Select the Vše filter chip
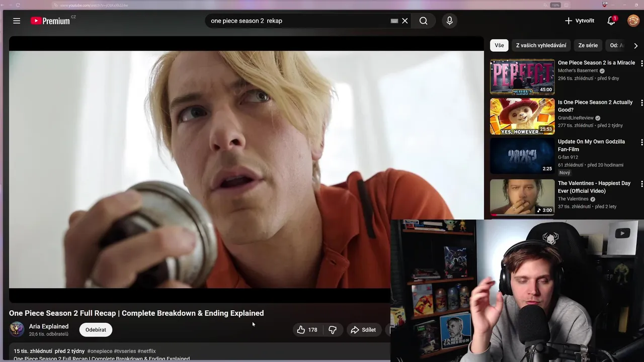 click(x=499, y=45)
